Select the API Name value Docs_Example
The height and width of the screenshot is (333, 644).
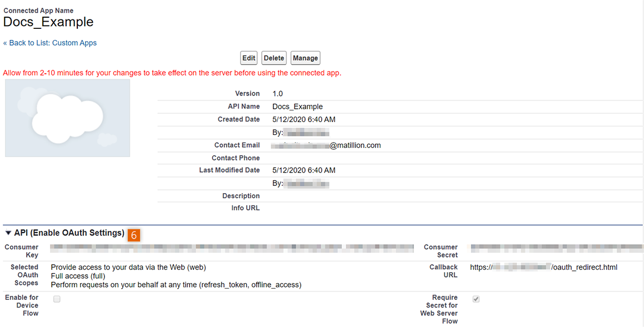pos(298,107)
